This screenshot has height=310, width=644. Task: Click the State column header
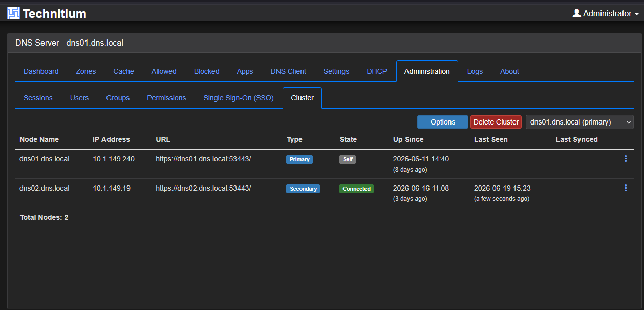pos(348,139)
